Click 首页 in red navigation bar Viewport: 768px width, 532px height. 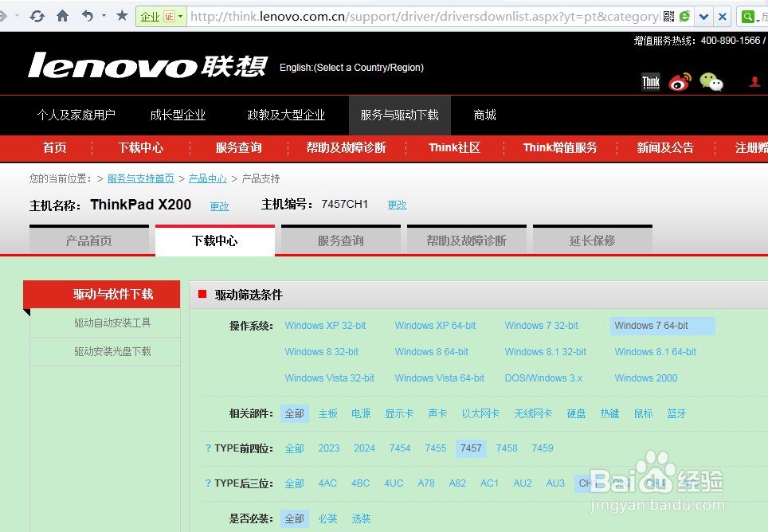(54, 148)
